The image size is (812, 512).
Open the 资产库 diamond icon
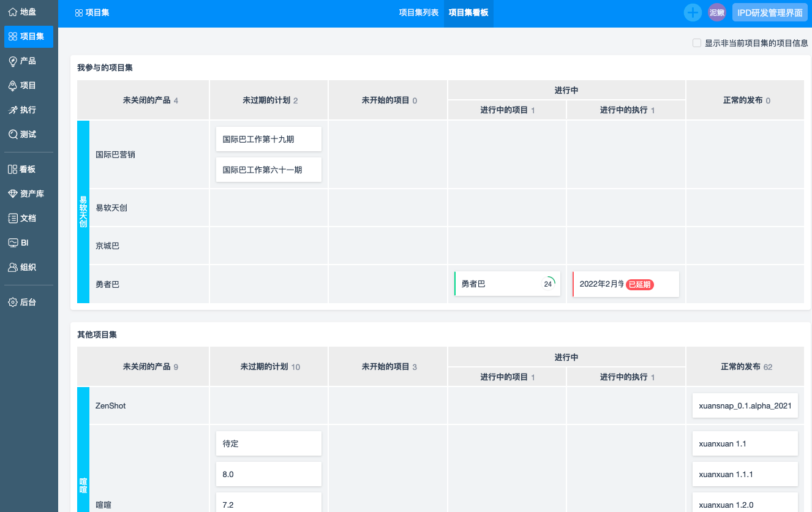click(x=13, y=194)
